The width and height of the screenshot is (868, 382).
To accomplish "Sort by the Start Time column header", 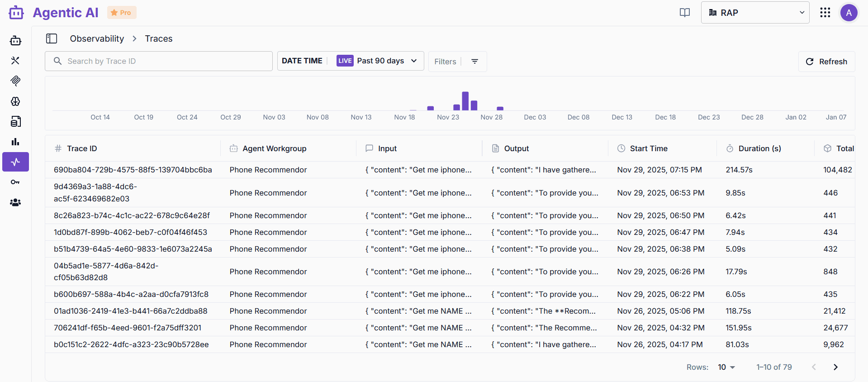I will pos(649,148).
